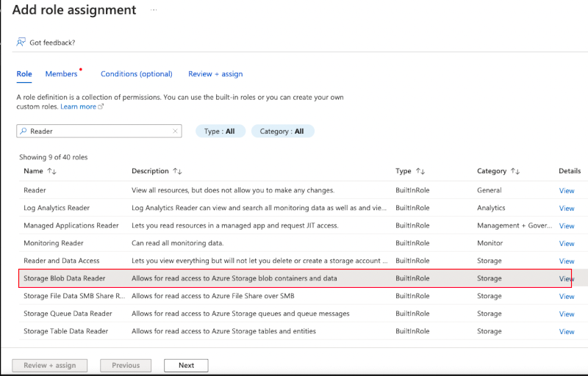Clear the Reader search text with X
Image resolution: width=588 pixels, height=376 pixels.
coord(175,131)
